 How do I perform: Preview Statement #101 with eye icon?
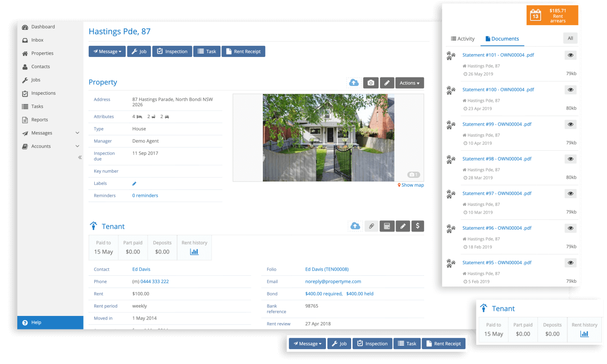(571, 55)
